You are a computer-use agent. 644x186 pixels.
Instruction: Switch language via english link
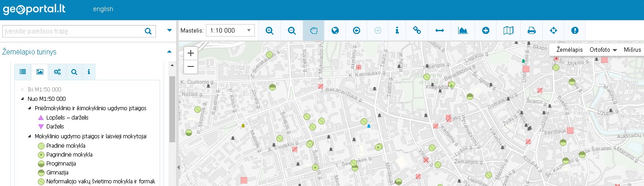(x=103, y=9)
